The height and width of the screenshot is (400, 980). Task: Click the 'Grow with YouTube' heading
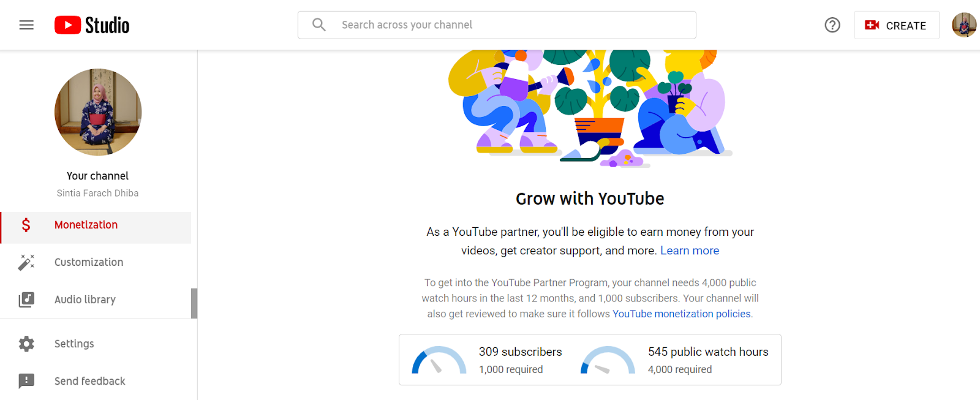pos(590,198)
